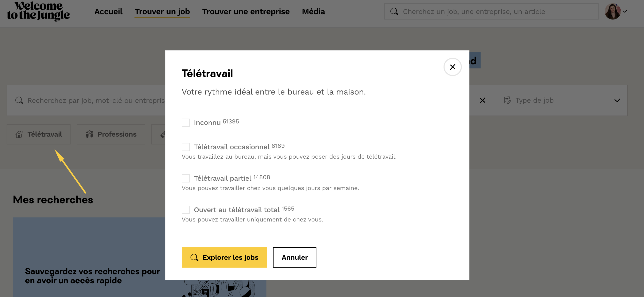This screenshot has width=644, height=297.
Task: Click the Welcome to the Jungle logo
Action: pos(38,11)
